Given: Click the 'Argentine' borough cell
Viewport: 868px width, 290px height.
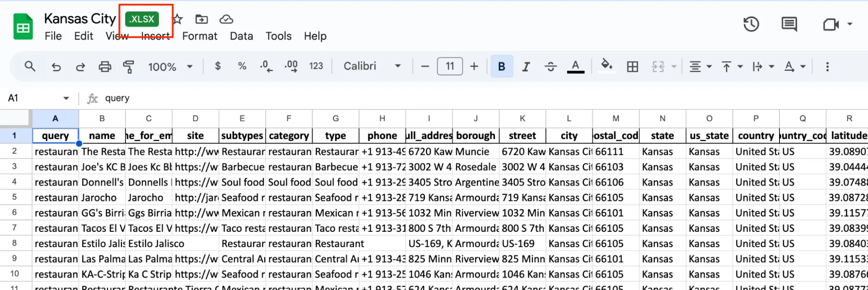Looking at the screenshot, I should coord(475,182).
